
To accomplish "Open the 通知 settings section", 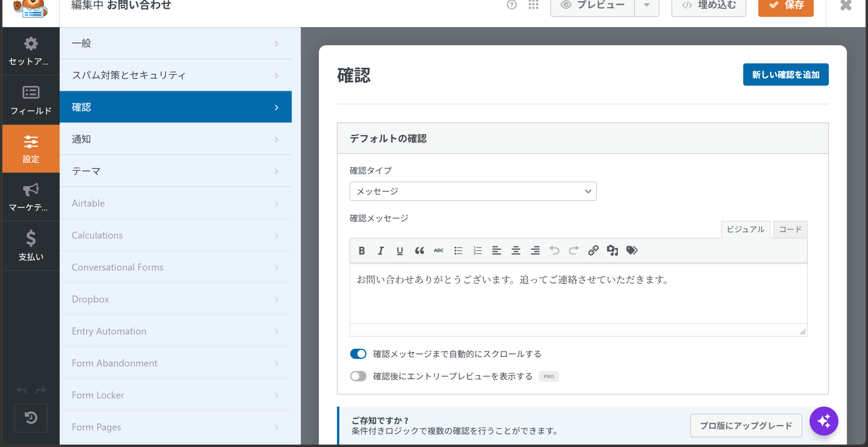I will 176,139.
